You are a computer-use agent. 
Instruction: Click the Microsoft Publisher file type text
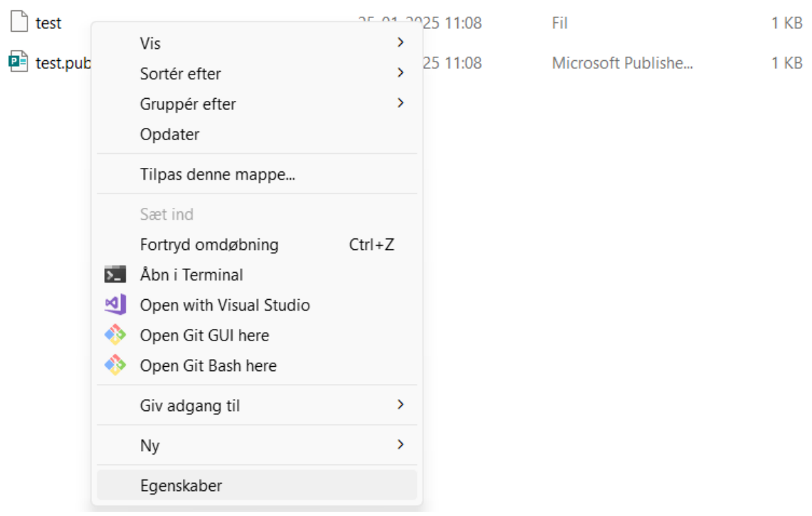(x=621, y=63)
